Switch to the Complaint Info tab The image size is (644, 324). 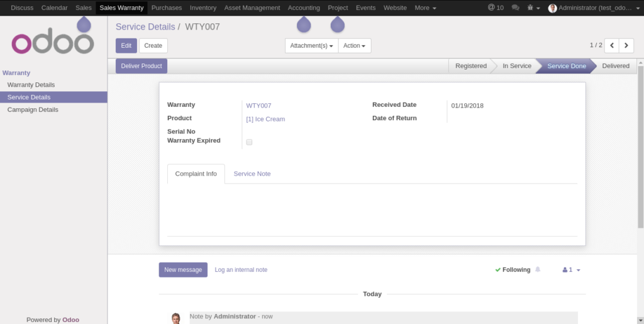196,174
